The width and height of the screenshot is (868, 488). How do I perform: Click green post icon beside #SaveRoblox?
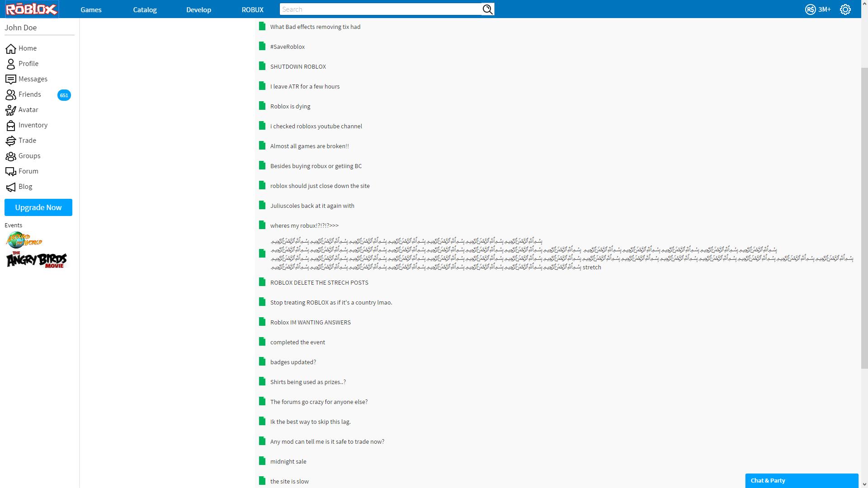pos(262,46)
